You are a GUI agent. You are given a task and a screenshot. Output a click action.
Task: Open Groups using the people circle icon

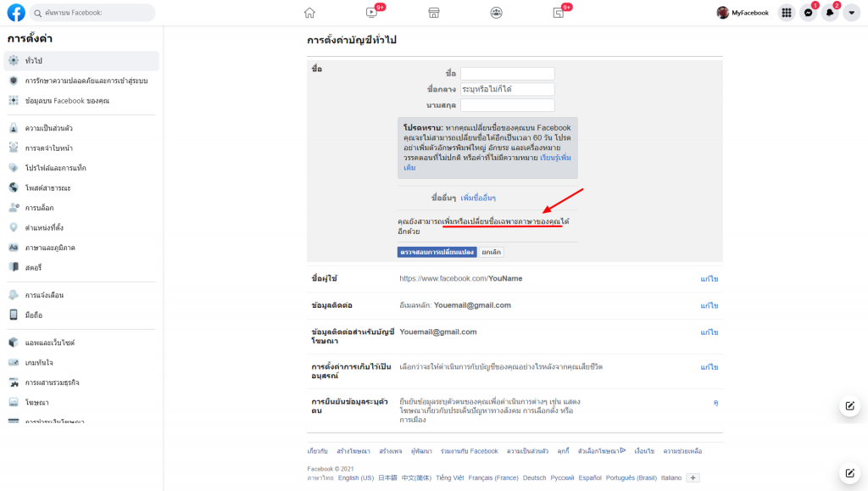(496, 13)
